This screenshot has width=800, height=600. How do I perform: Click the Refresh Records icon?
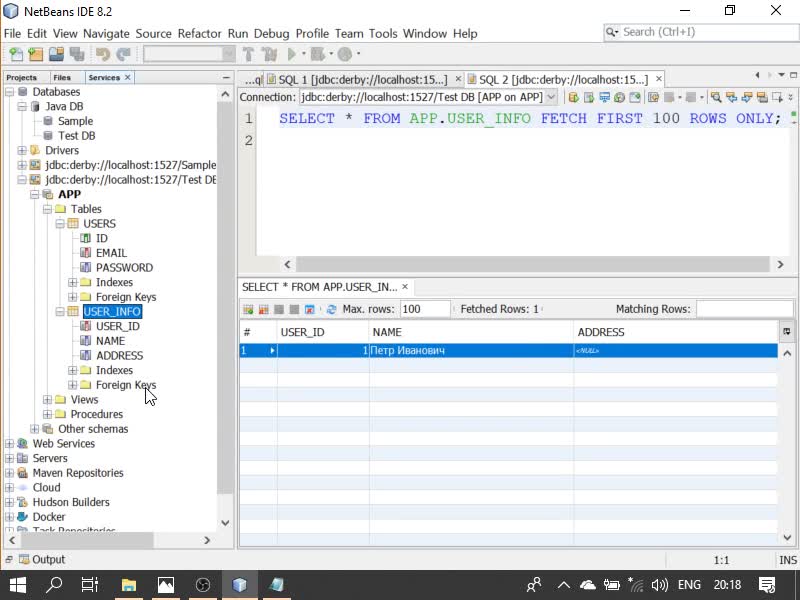tap(332, 309)
